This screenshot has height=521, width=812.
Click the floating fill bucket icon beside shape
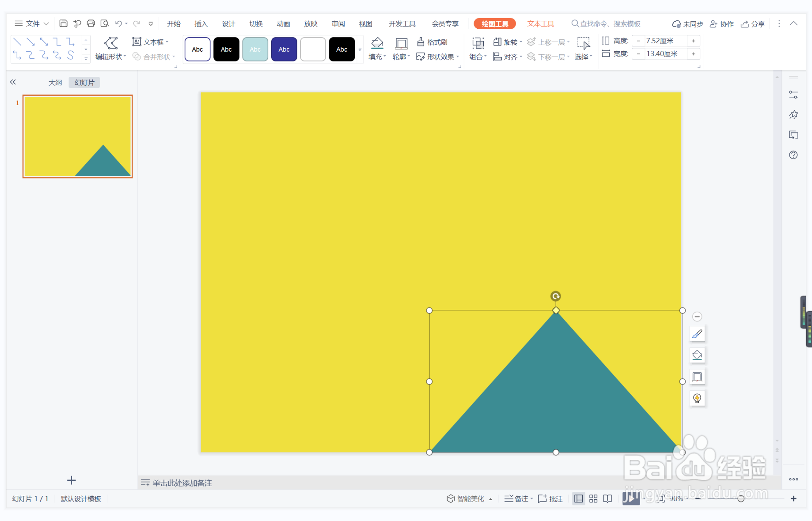pos(697,355)
